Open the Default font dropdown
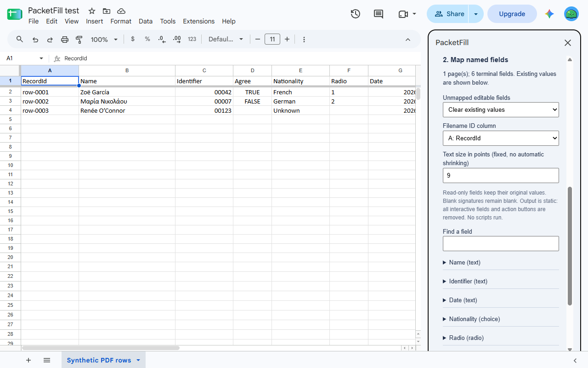Viewport: 588px width, 368px height. pos(226,39)
